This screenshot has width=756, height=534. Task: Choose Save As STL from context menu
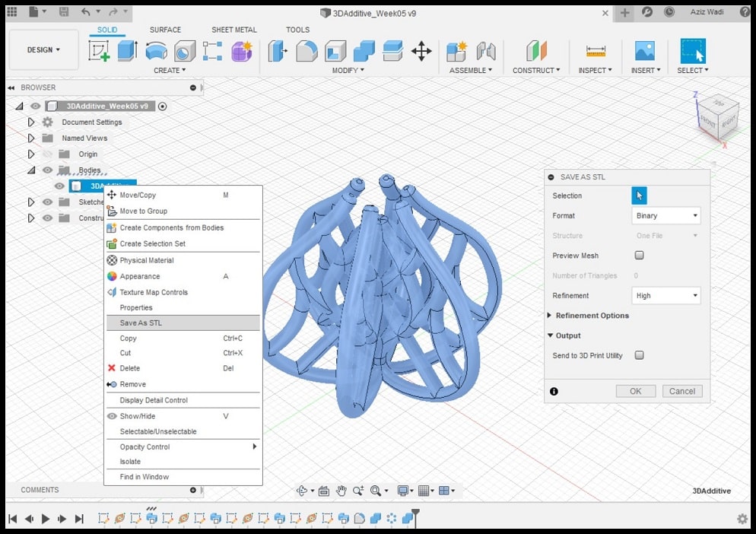183,323
